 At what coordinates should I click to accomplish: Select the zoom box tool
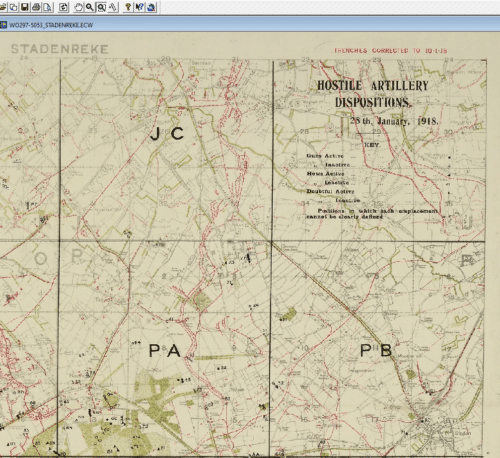[x=101, y=7]
